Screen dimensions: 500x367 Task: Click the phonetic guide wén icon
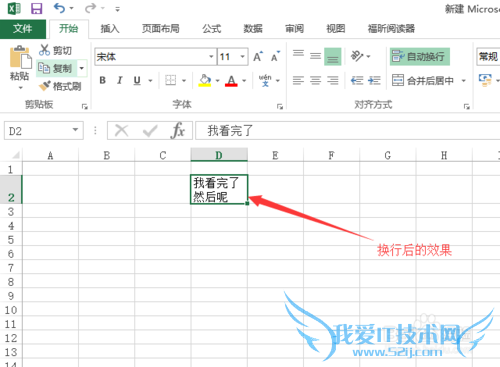point(265,80)
